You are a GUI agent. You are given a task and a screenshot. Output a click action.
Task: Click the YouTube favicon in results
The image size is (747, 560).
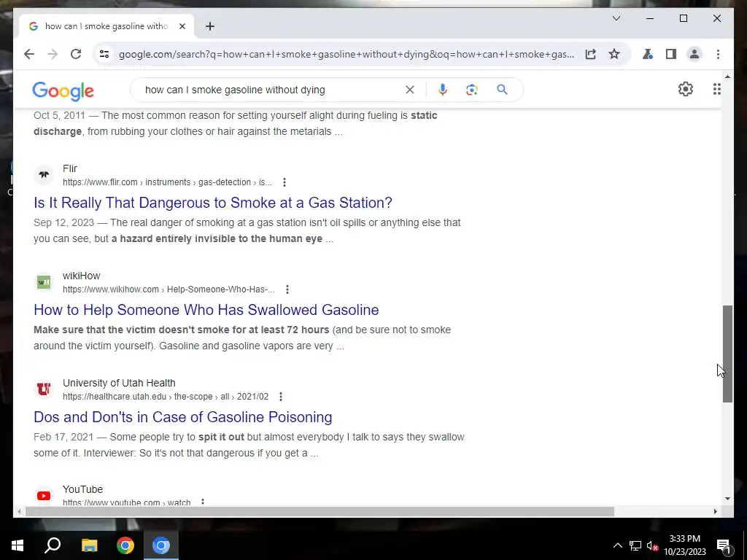pos(44,496)
